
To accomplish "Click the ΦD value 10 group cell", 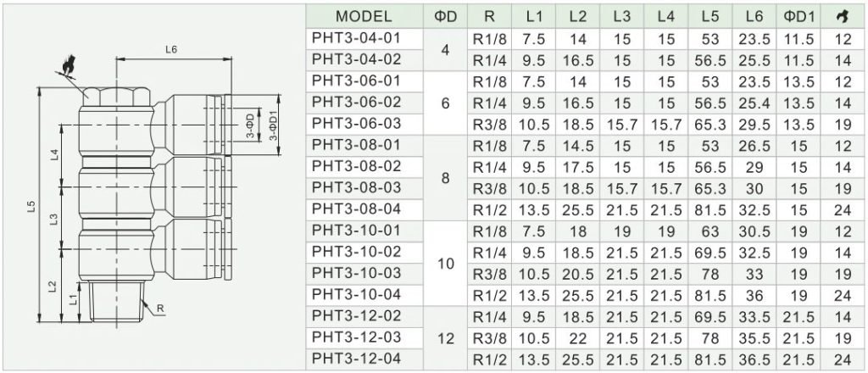I will pos(446,264).
